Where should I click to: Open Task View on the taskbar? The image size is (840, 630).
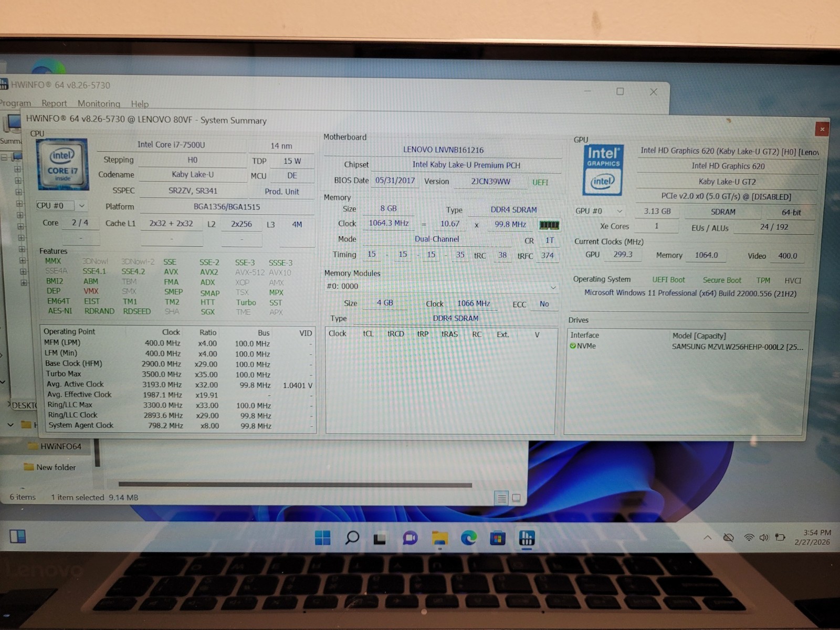tap(380, 538)
